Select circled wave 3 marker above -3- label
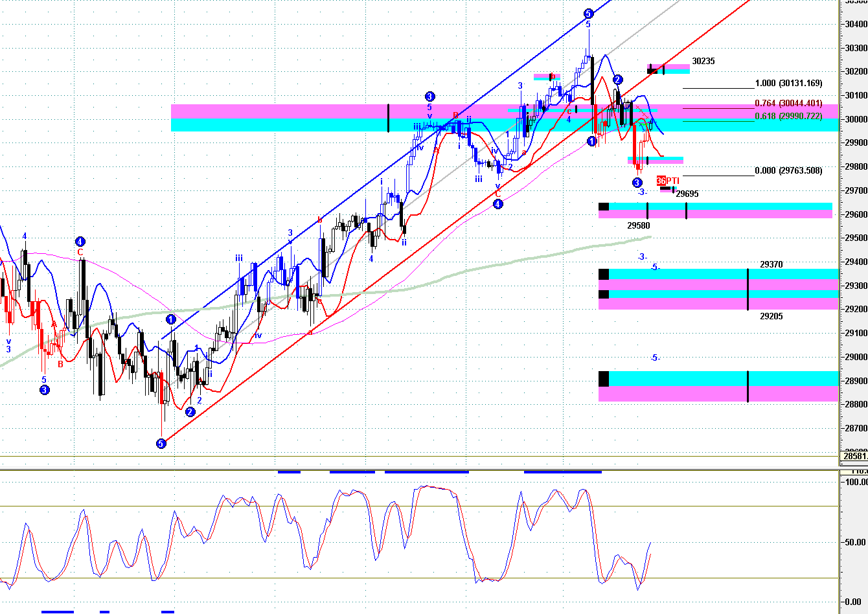Viewport: 868px width, 614px height. (x=637, y=183)
